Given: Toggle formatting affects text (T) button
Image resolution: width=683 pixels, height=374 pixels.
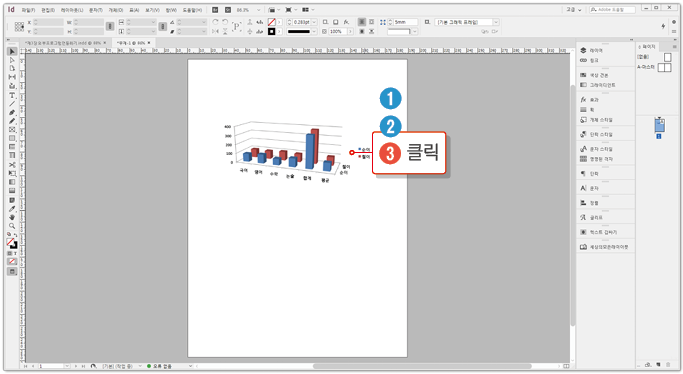Looking at the screenshot, I should pyautogui.click(x=15, y=253).
